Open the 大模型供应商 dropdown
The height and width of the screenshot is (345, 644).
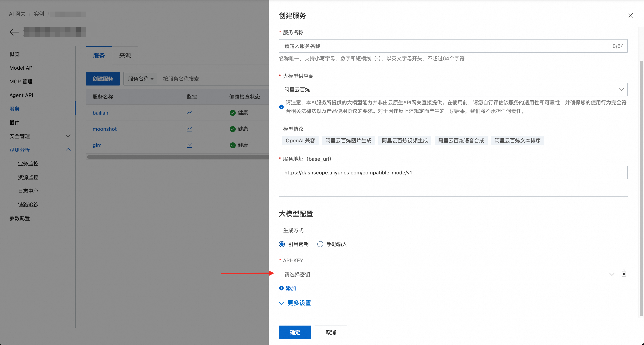(x=453, y=90)
